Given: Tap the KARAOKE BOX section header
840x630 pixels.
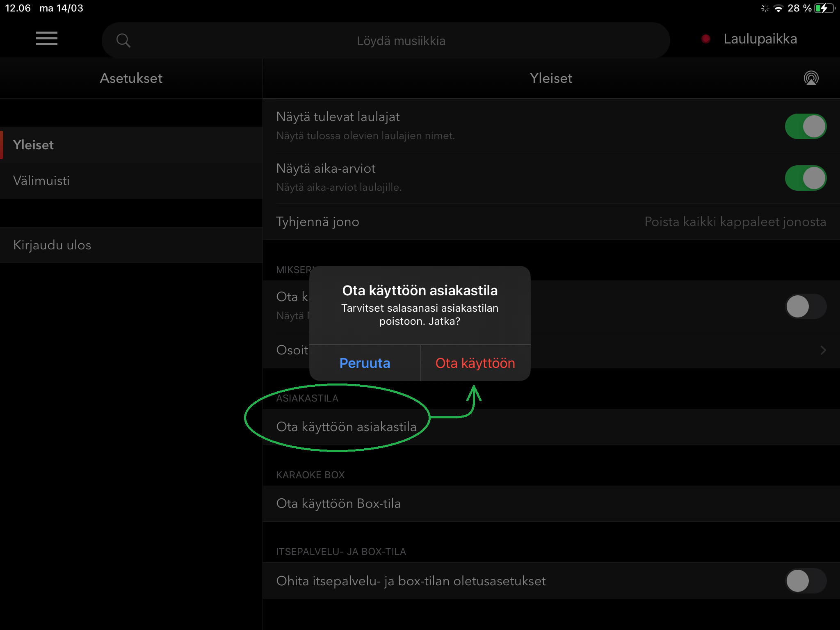Looking at the screenshot, I should tap(310, 475).
